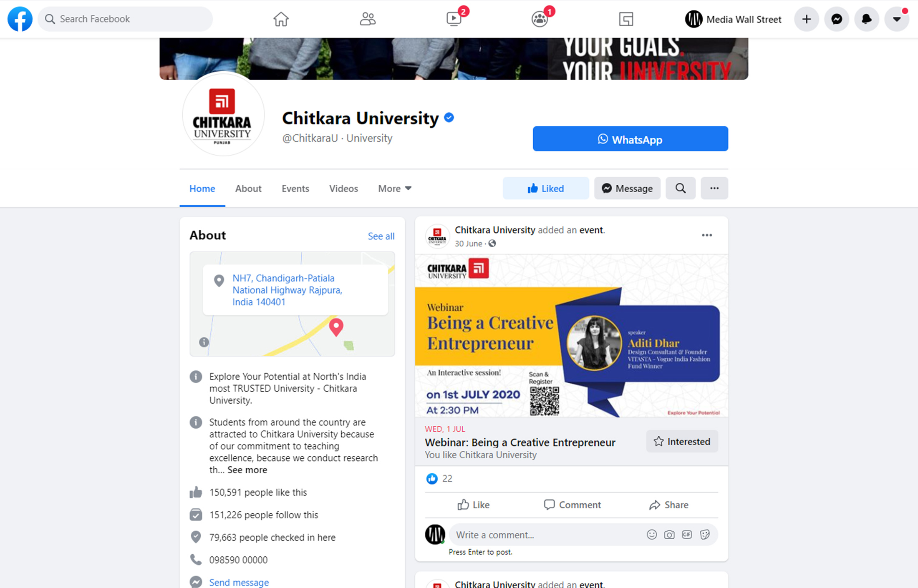The image size is (918, 588).
Task: Expand the More tab dropdown
Action: click(x=395, y=188)
